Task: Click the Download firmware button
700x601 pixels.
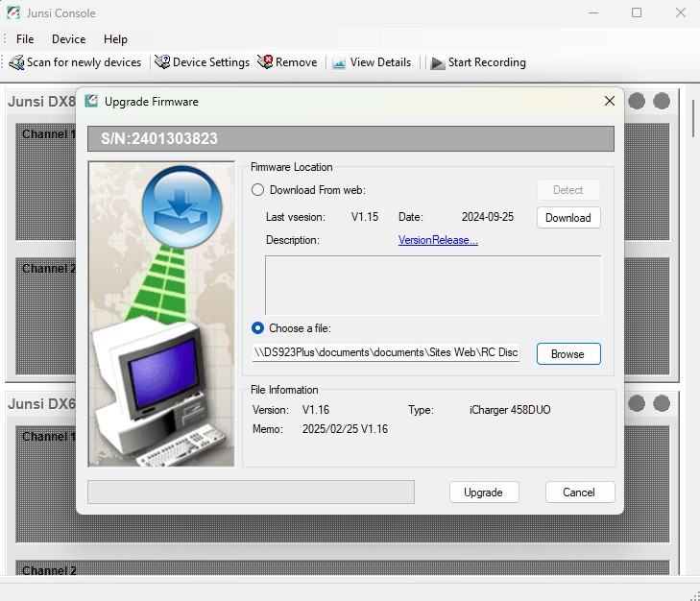Action: [567, 218]
